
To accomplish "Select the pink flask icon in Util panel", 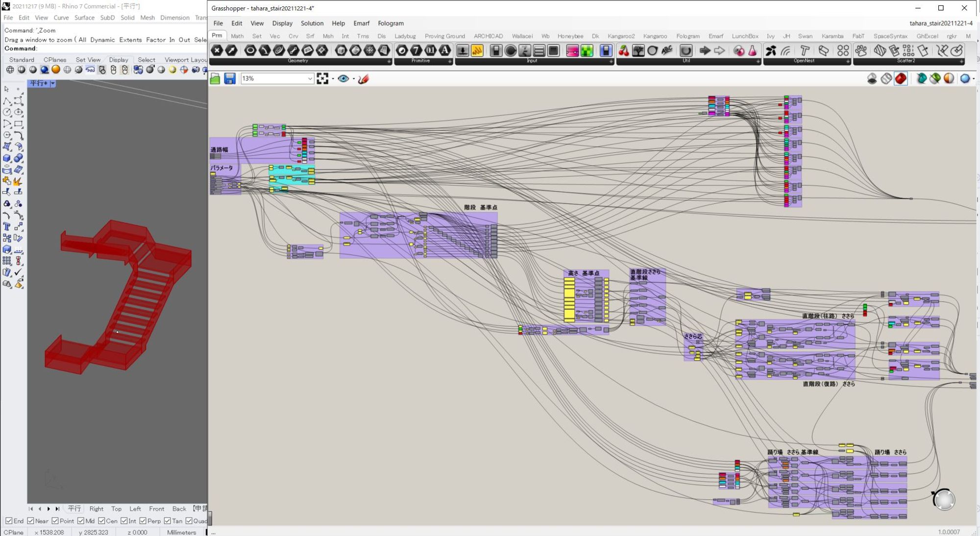I will pos(753,50).
